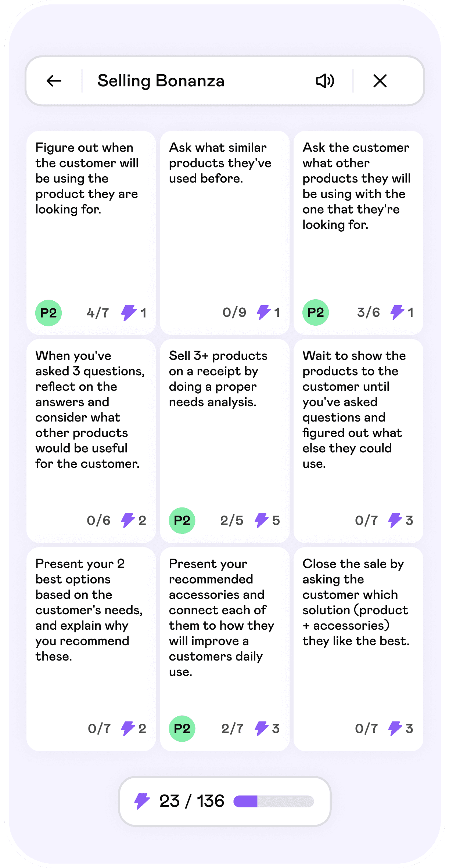Viewport: 449px width, 868px height.
Task: Click the points progress bar
Action: coord(274,801)
